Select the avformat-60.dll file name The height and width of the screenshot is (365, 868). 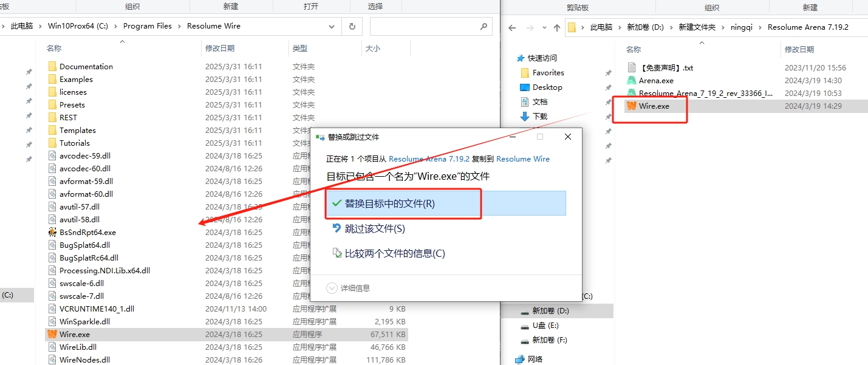pos(86,194)
